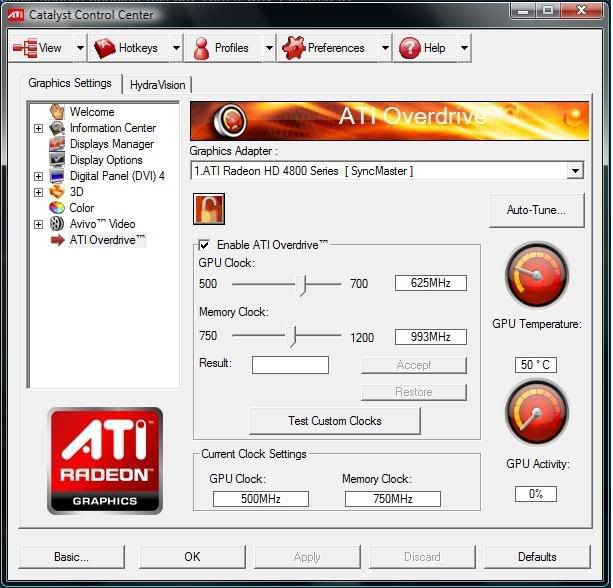Click the GPU Clock slider handle
This screenshot has width=613, height=588.
[304, 284]
